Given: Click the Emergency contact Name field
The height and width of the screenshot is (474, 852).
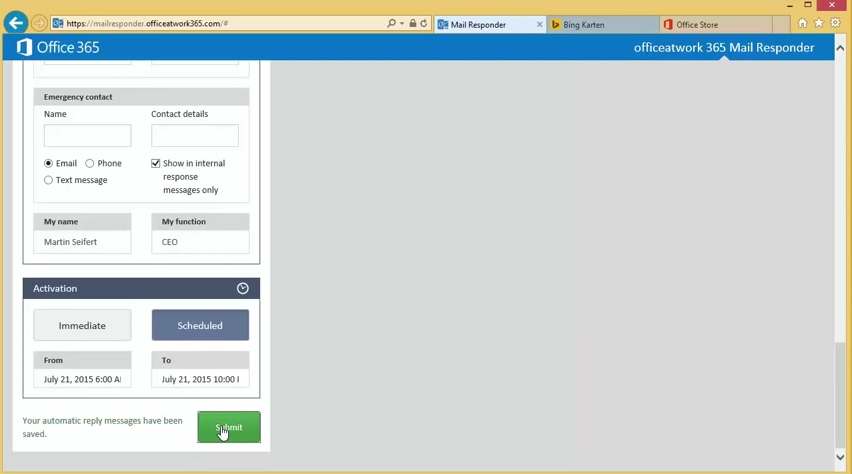Looking at the screenshot, I should 87,135.
